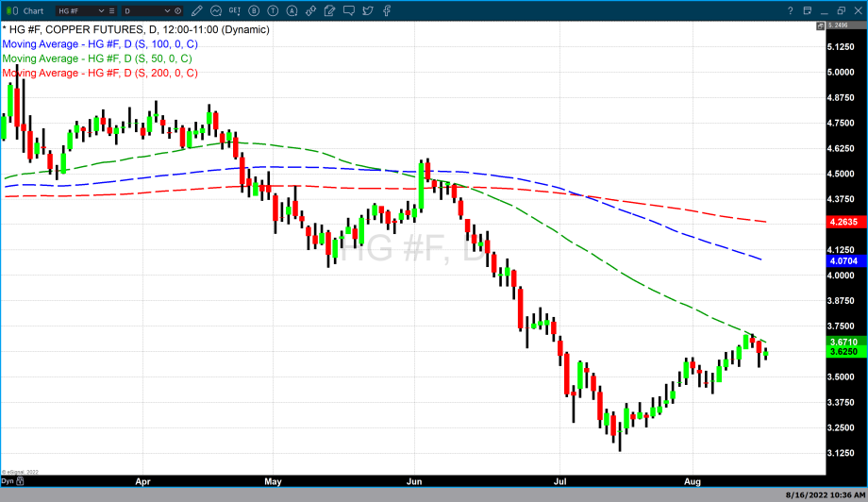
Task: Click the green 3.6710 price tag
Action: coord(843,342)
